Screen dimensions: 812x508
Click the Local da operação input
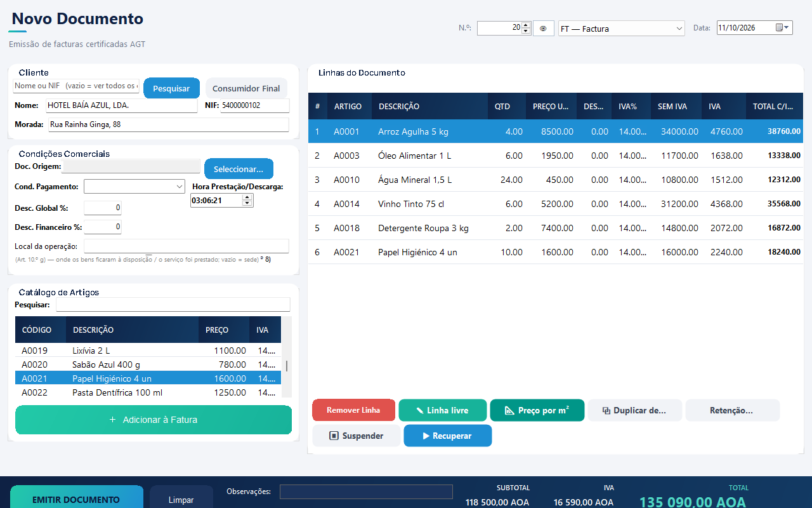point(187,246)
